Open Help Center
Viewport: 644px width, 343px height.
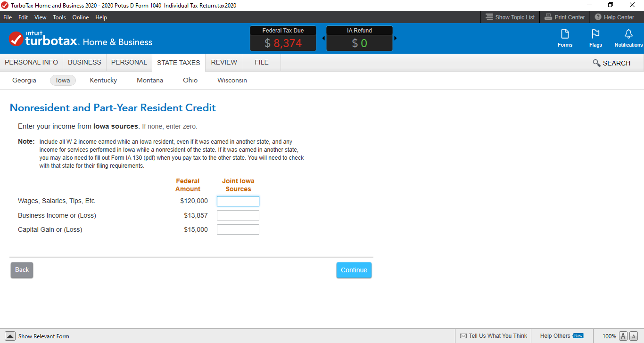614,17
